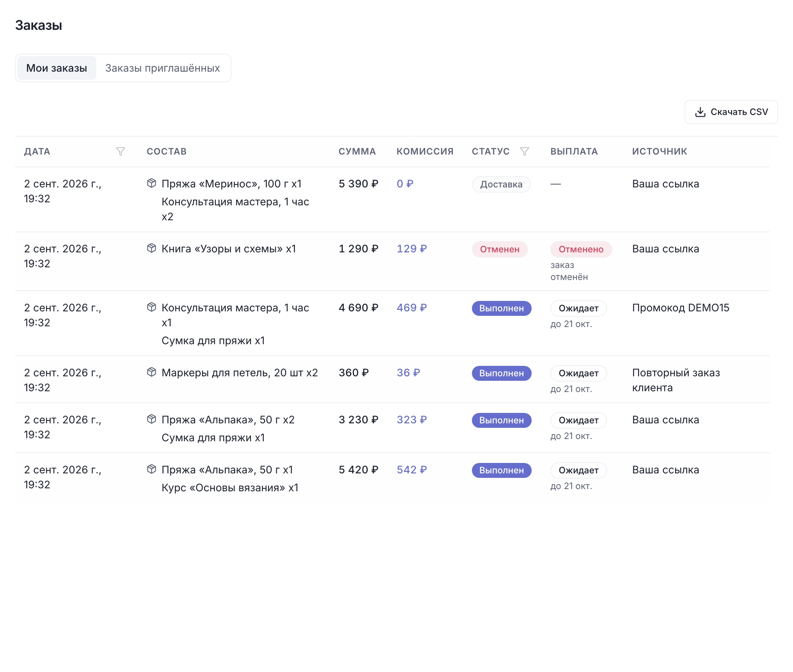Click package icon beside Книга «Узоры и схемы»
Screen dimensions: 793x672
(x=152, y=248)
